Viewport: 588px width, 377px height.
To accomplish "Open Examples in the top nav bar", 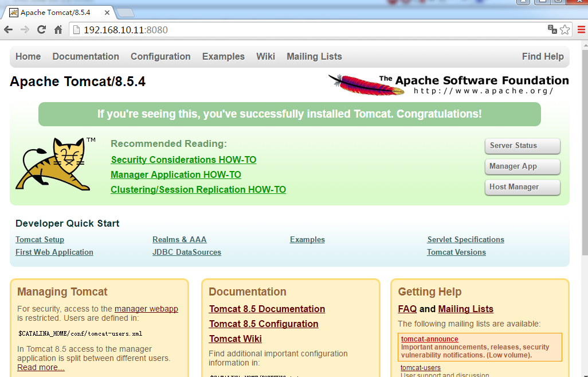I will point(224,56).
